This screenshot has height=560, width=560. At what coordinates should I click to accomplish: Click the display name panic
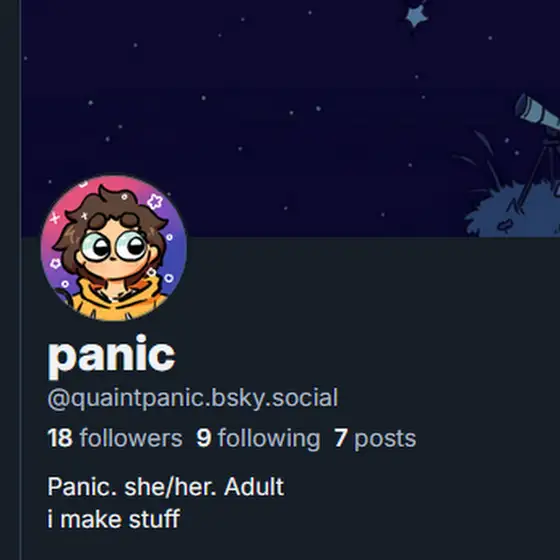pyautogui.click(x=111, y=356)
